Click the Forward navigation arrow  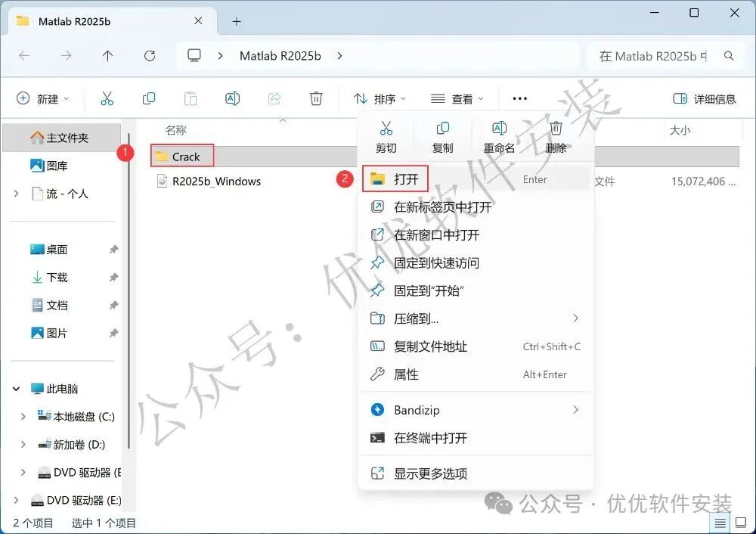pos(66,56)
